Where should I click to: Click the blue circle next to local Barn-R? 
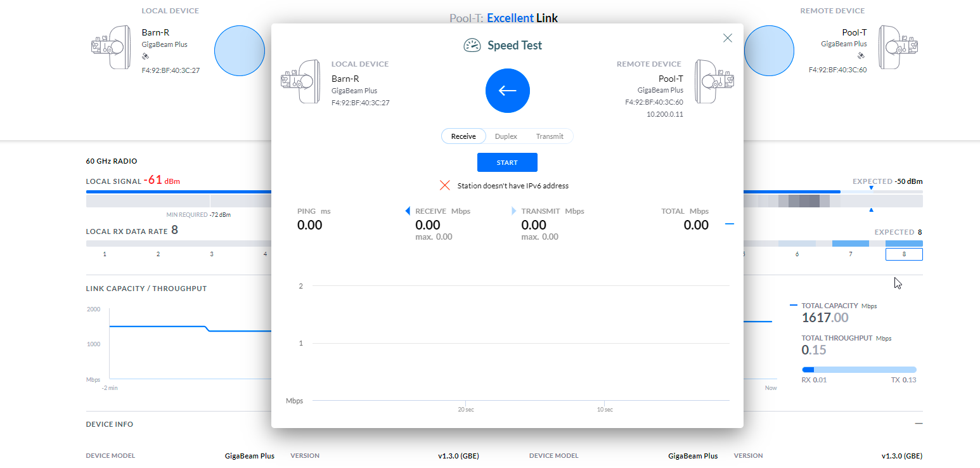(x=240, y=51)
